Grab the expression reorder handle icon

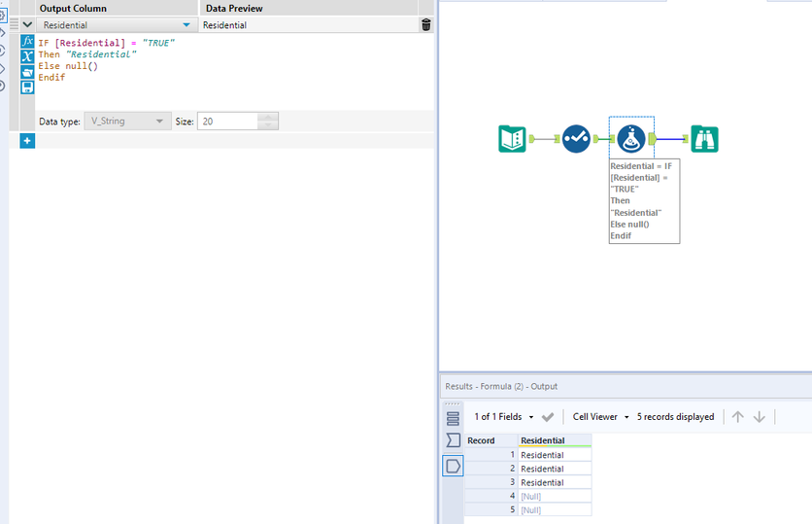14,24
